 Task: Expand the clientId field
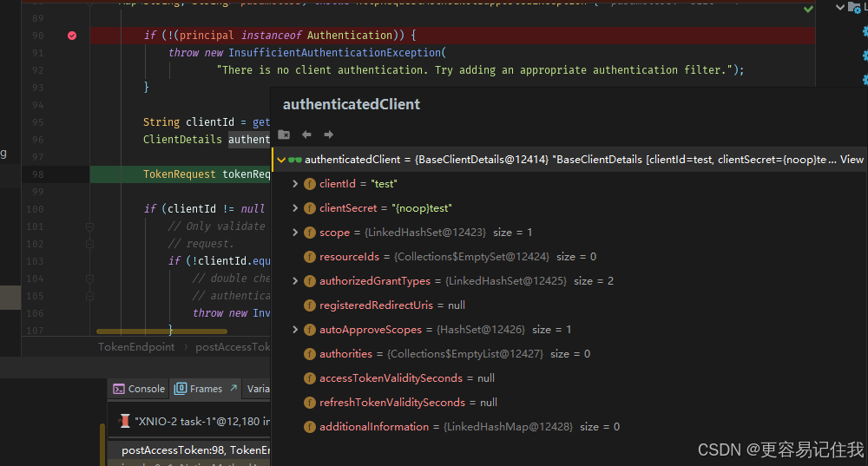(x=295, y=184)
